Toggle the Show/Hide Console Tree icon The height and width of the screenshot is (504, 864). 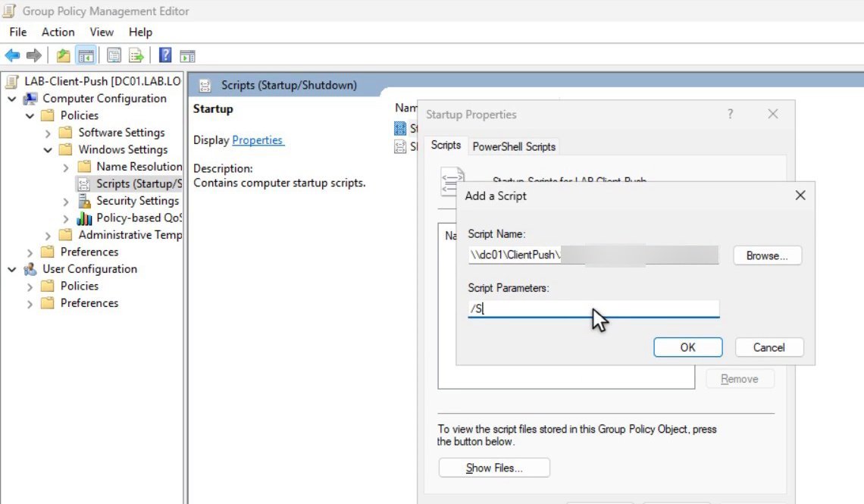pyautogui.click(x=86, y=55)
